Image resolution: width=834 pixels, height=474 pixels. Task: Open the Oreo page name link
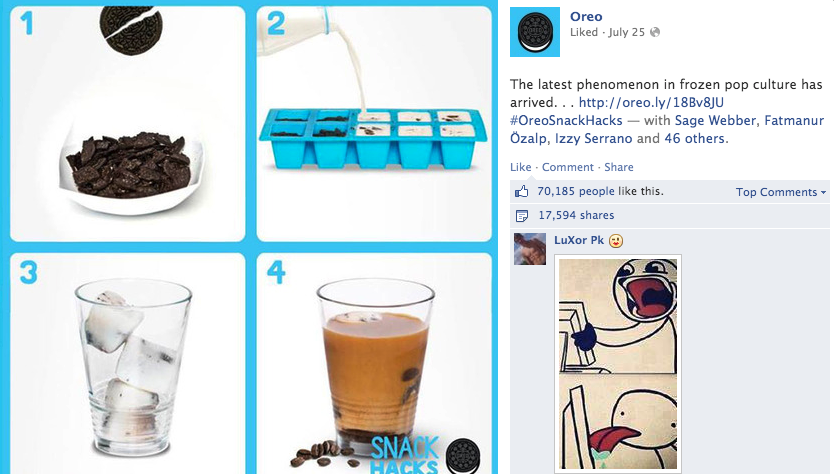(586, 16)
